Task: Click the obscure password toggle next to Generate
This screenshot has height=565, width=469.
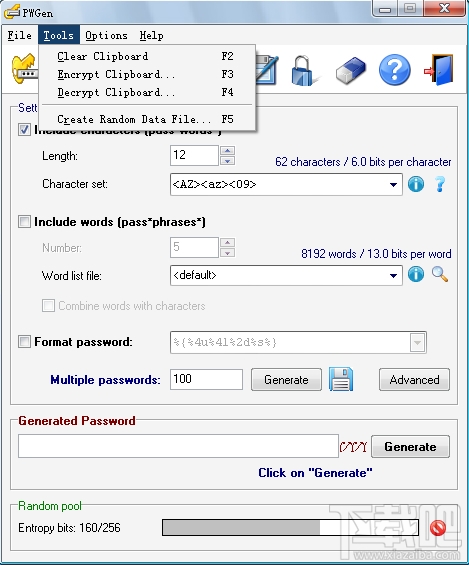Action: 353,447
